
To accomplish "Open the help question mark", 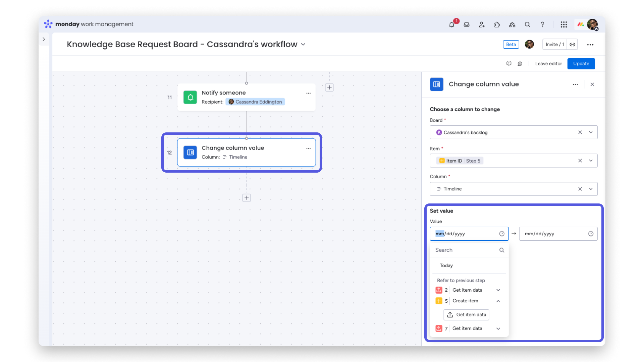I will coord(542,24).
